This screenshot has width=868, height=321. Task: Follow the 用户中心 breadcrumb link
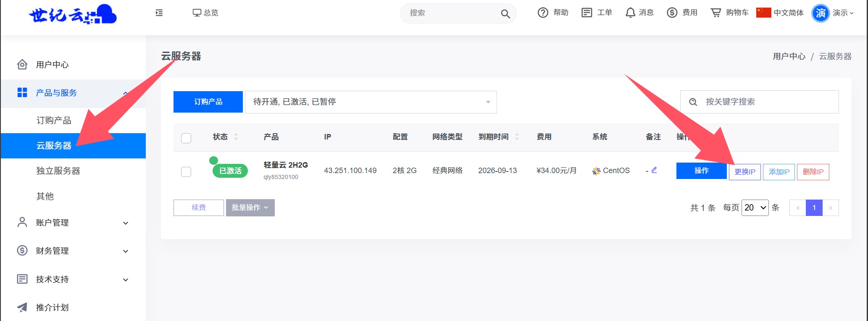coord(789,56)
